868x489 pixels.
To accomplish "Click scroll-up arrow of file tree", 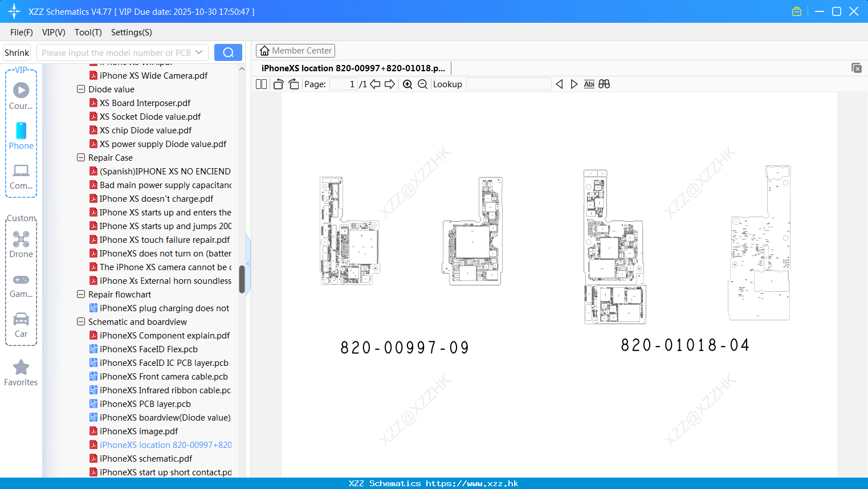I will (242, 69).
